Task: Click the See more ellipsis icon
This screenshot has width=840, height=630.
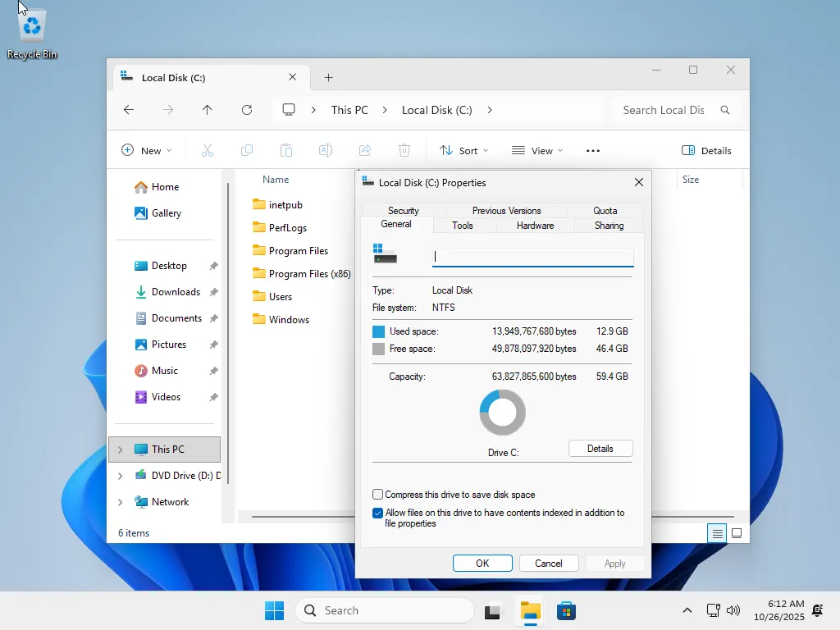Action: click(x=593, y=151)
